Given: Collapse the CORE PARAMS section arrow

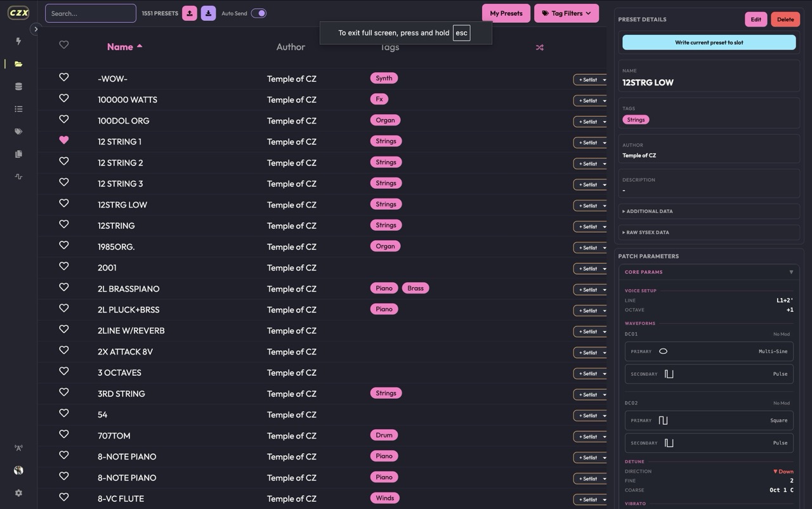Looking at the screenshot, I should [791, 272].
